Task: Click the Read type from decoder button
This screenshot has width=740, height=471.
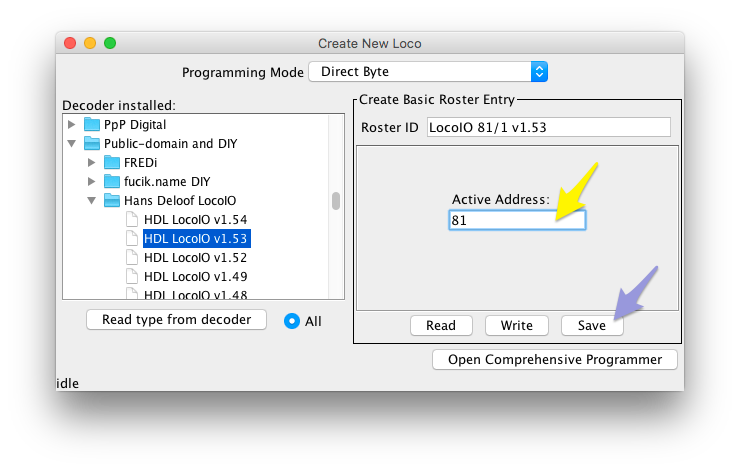Action: pos(176,320)
